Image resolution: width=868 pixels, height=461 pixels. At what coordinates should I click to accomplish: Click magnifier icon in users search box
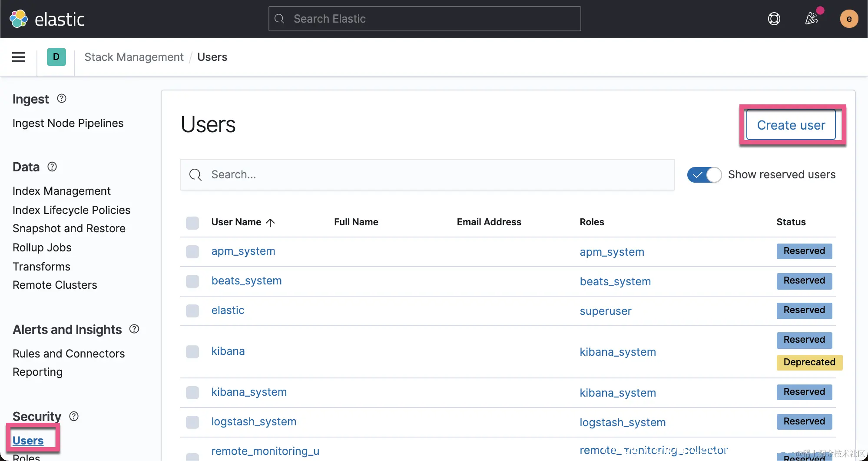pyautogui.click(x=195, y=175)
